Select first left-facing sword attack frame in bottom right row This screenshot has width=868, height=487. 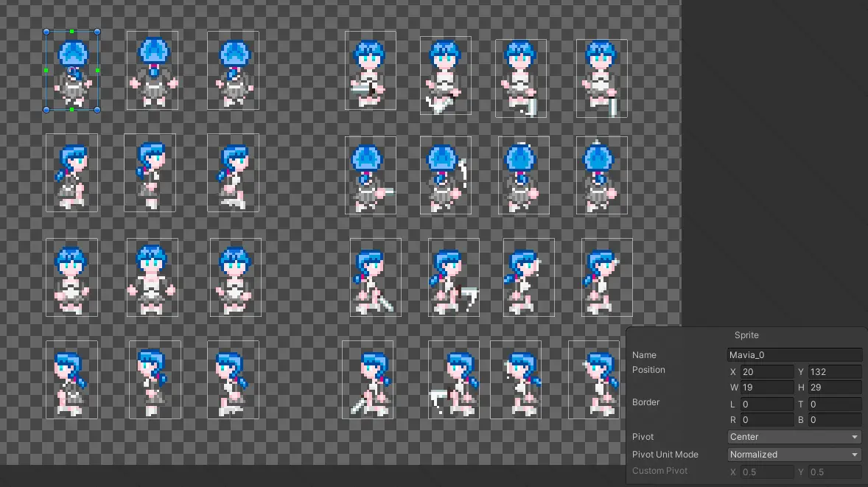click(368, 379)
